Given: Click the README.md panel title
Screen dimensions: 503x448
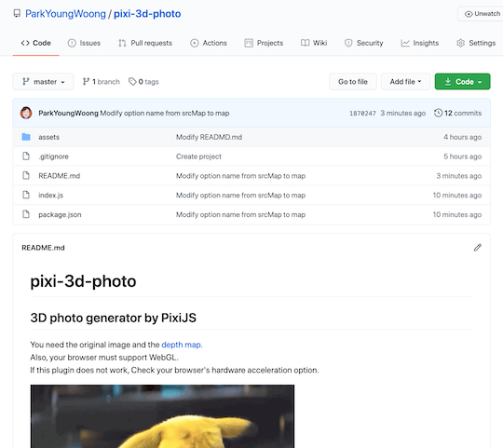Looking at the screenshot, I should point(43,248).
